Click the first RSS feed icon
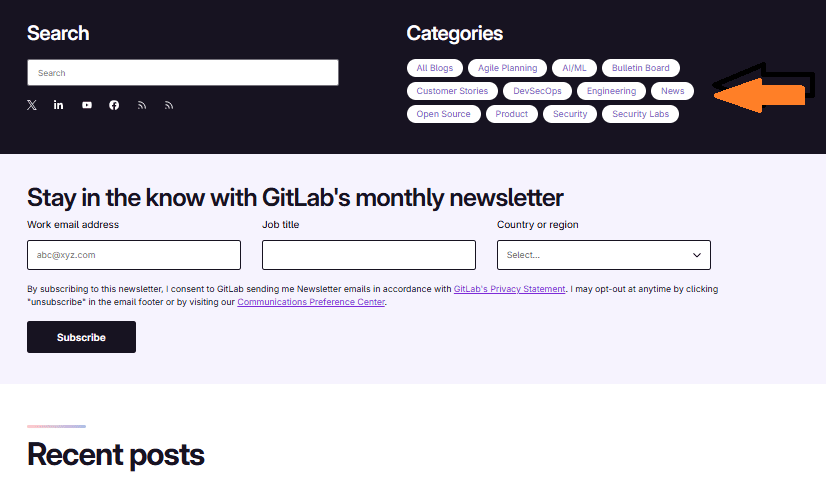This screenshot has width=826, height=483. (142, 105)
